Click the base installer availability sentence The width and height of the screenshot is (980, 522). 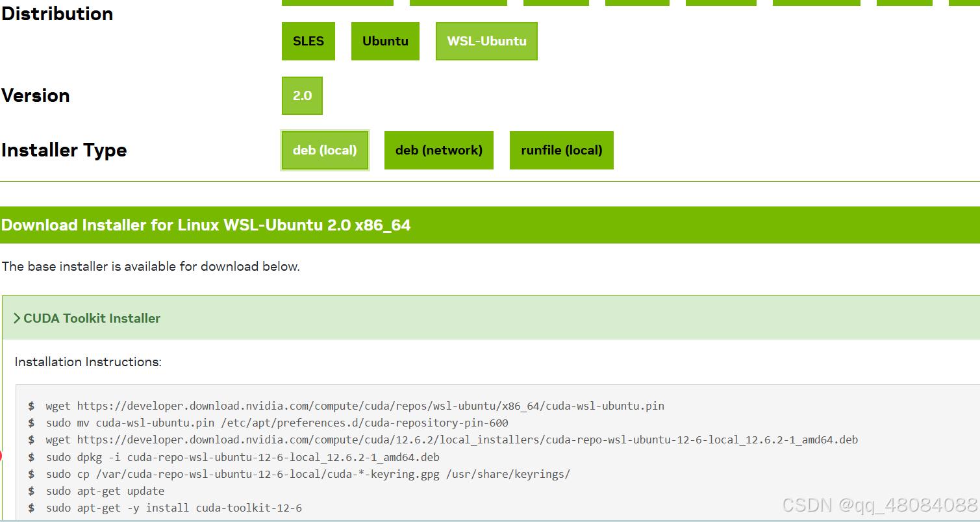click(151, 266)
